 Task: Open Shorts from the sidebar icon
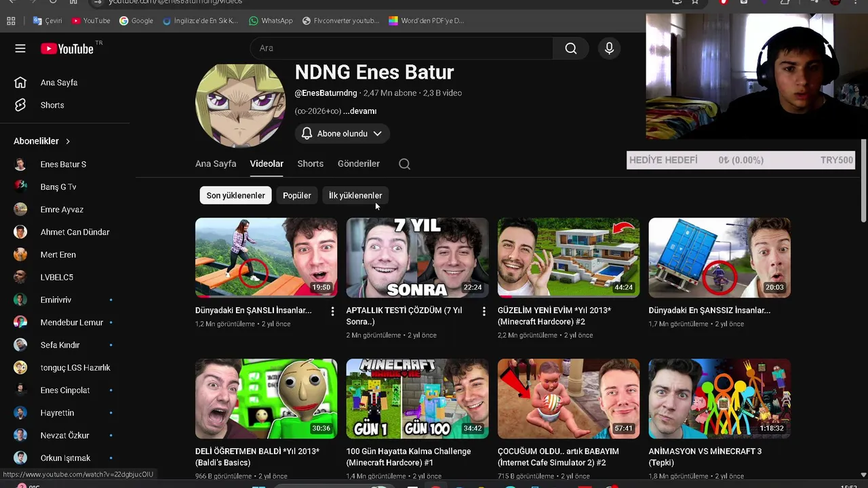pyautogui.click(x=20, y=105)
